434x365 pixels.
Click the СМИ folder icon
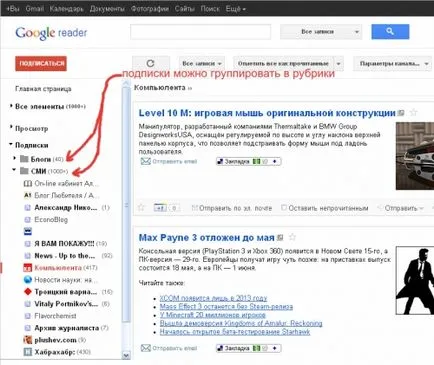[24, 171]
